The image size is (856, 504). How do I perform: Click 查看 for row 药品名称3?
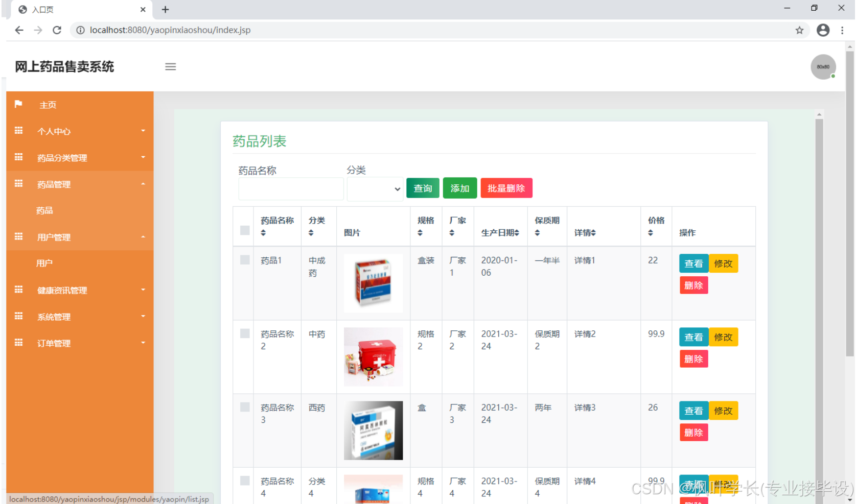pos(693,411)
